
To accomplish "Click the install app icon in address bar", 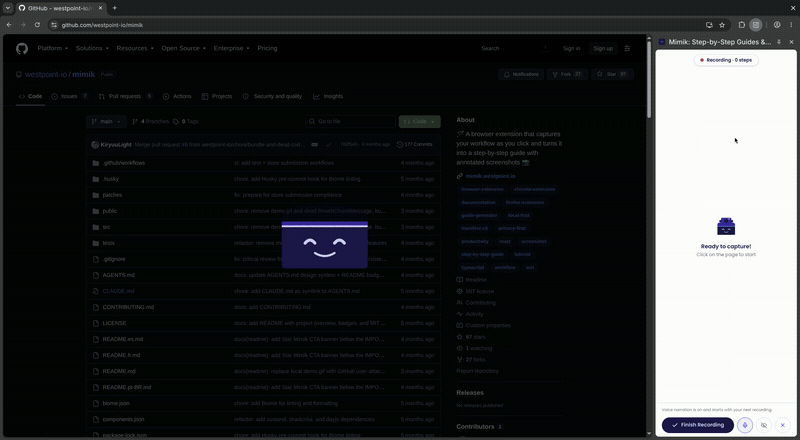I will [x=709, y=25].
